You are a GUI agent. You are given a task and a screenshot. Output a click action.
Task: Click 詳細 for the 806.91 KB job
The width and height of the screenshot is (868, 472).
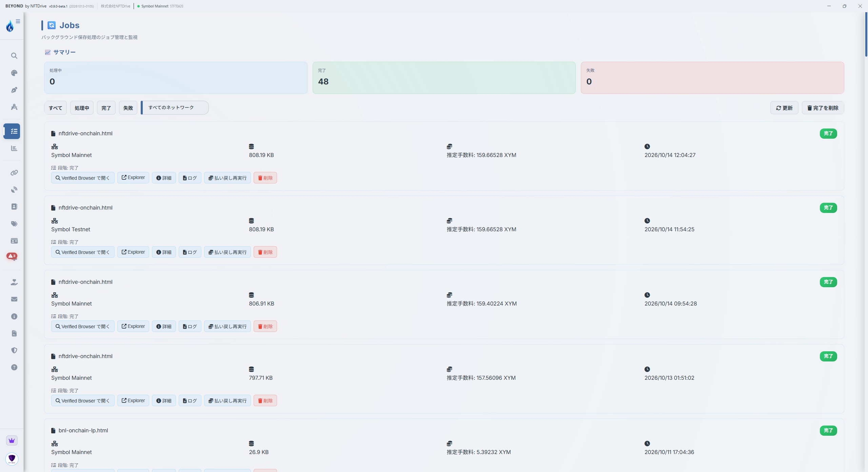tap(164, 326)
